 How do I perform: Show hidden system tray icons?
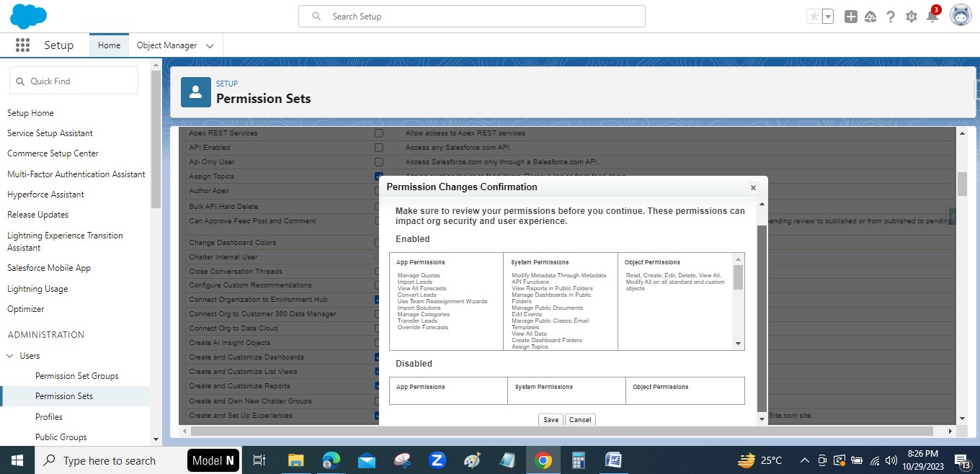pos(804,461)
